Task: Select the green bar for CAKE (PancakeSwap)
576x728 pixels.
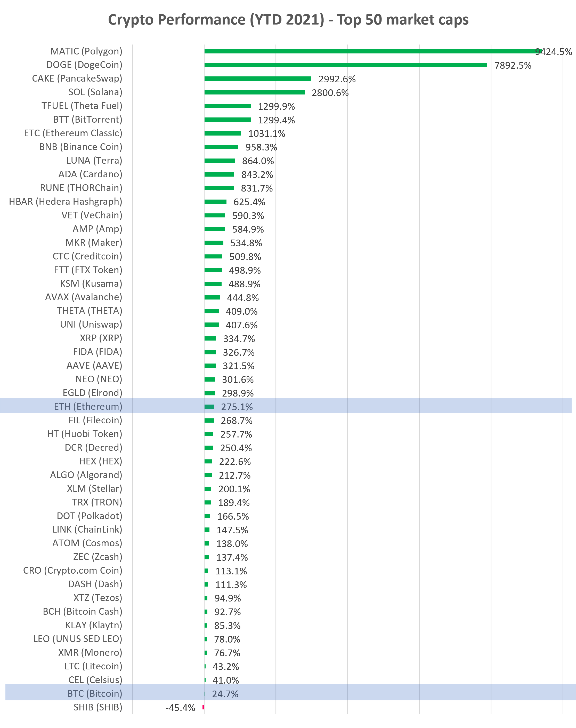Action: 258,79
